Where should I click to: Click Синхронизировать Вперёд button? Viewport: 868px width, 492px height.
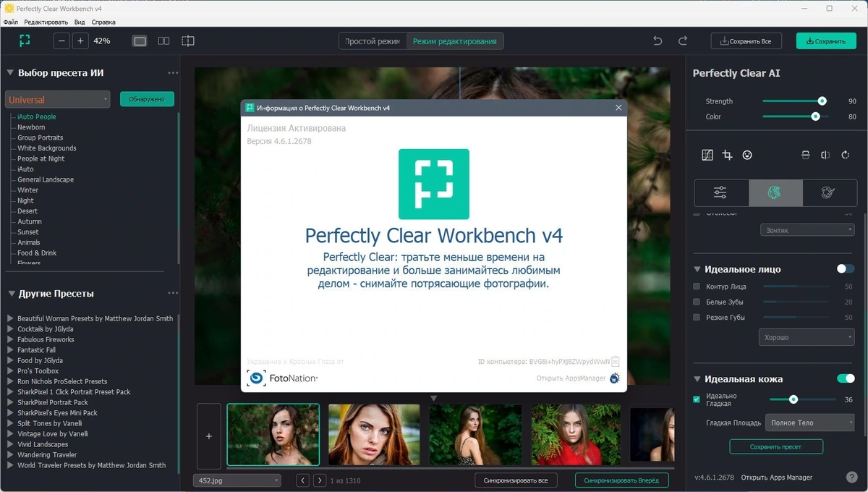coord(621,480)
